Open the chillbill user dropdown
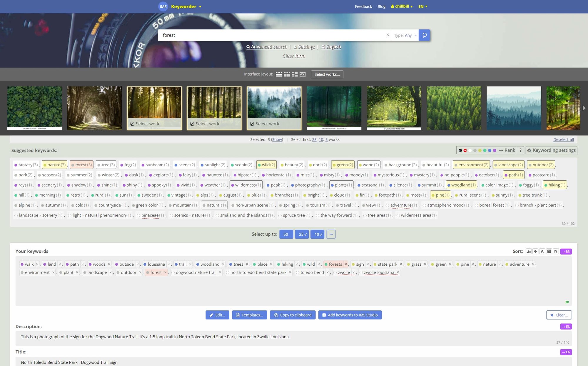The width and height of the screenshot is (588, 366). [402, 6]
